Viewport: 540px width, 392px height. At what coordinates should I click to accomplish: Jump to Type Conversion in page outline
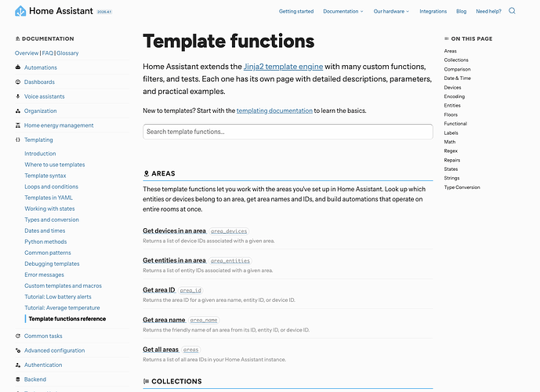(462, 187)
